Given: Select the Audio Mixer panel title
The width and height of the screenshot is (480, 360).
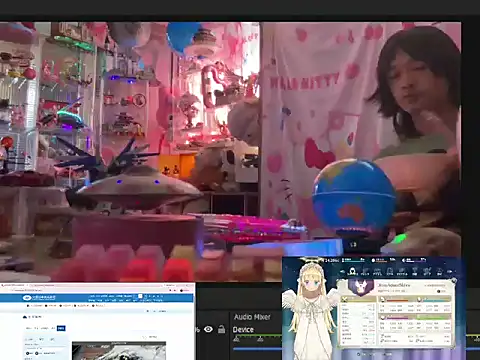Looking at the screenshot, I should [252, 317].
